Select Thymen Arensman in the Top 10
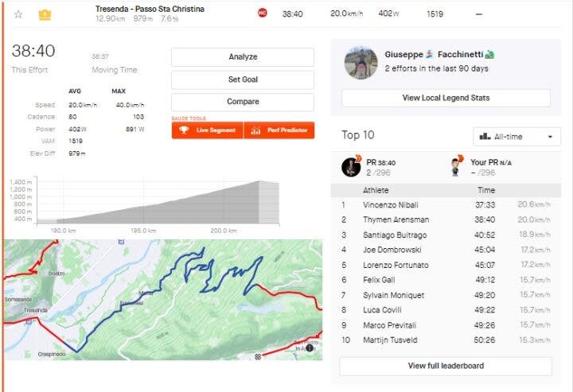 click(x=396, y=219)
